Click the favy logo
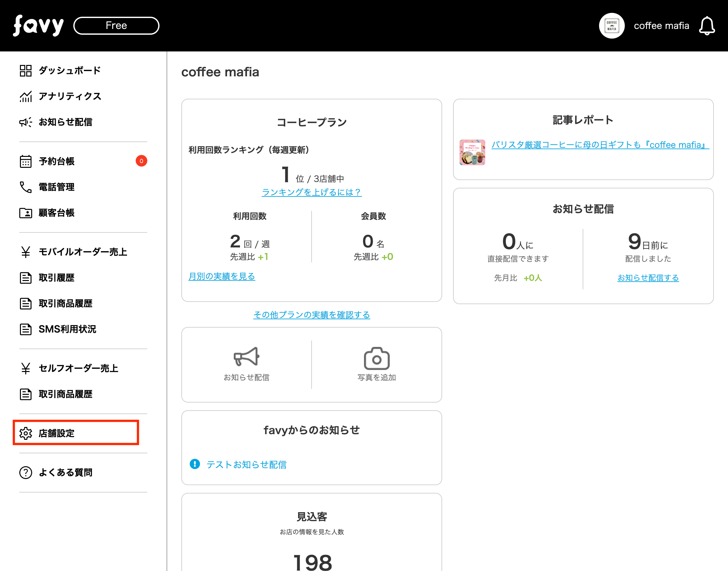728x571 pixels. [x=38, y=26]
